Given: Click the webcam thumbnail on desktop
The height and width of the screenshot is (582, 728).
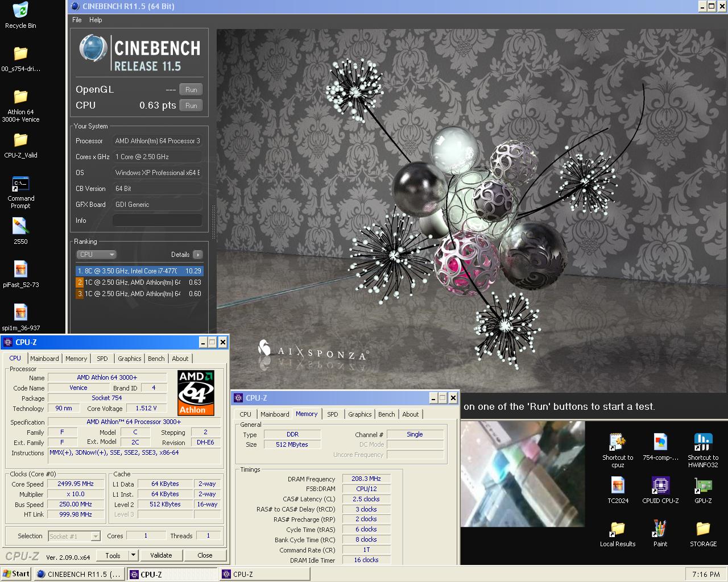Looking at the screenshot, I should [523, 474].
